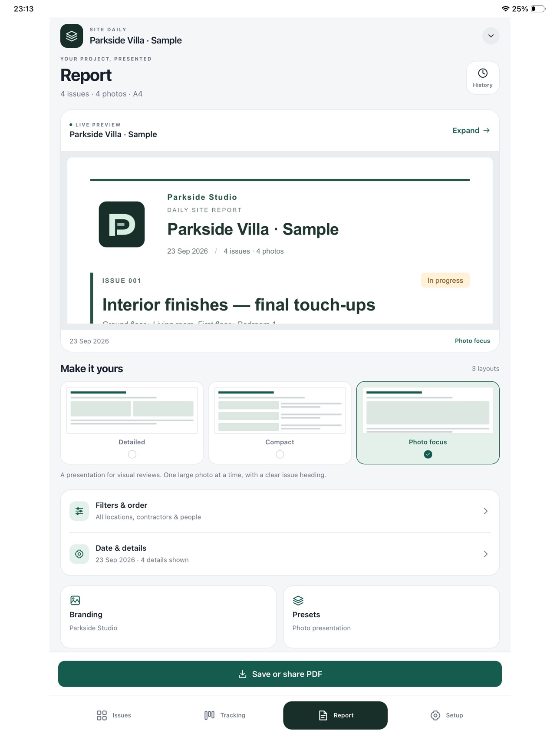Click the Presets layers icon
Image resolution: width=560 pixels, height=747 pixels.
click(298, 600)
